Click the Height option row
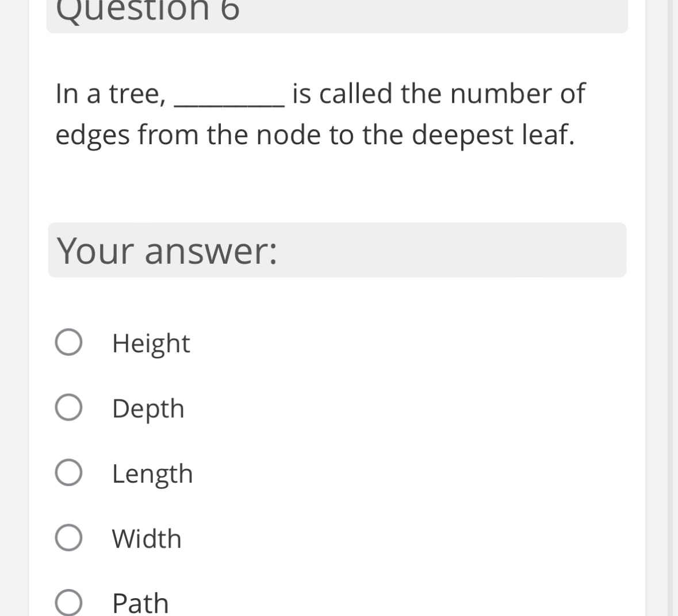This screenshot has height=616, width=678. coord(230,343)
